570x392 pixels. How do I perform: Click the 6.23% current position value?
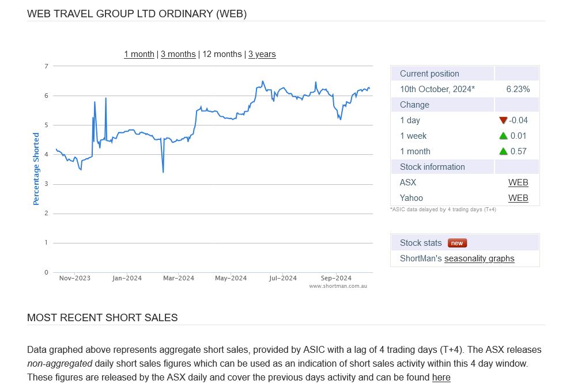(518, 89)
